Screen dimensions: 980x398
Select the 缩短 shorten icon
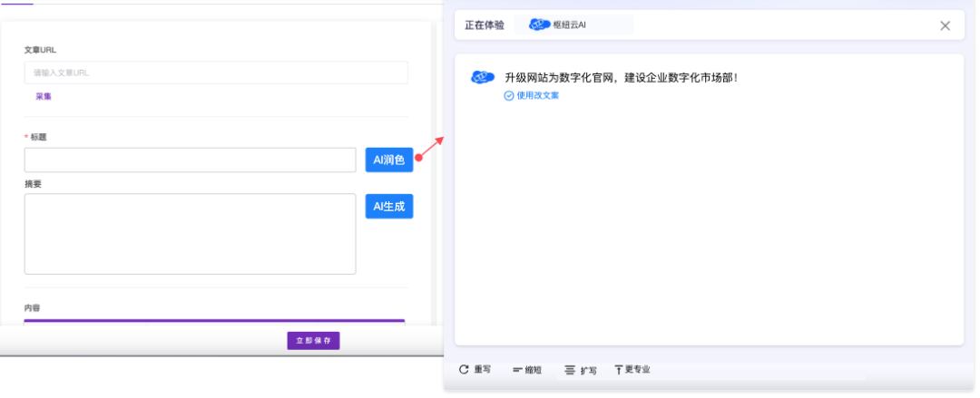[517, 370]
